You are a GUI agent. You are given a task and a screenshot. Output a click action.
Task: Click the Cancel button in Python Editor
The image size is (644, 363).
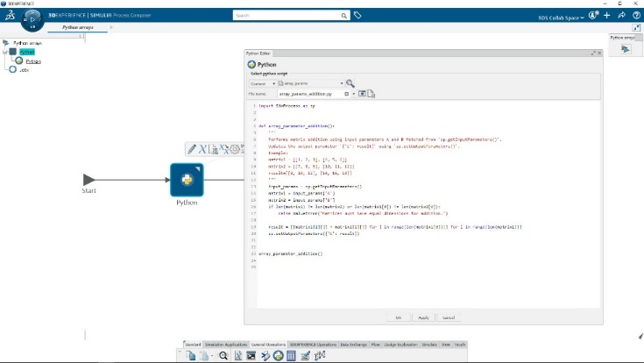click(448, 317)
